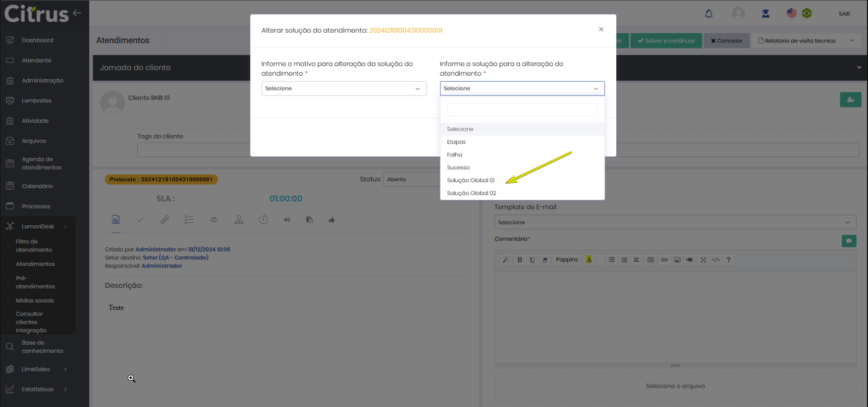The height and width of the screenshot is (407, 868).
Task: Open the motivo para alteração dropdown
Action: [343, 89]
